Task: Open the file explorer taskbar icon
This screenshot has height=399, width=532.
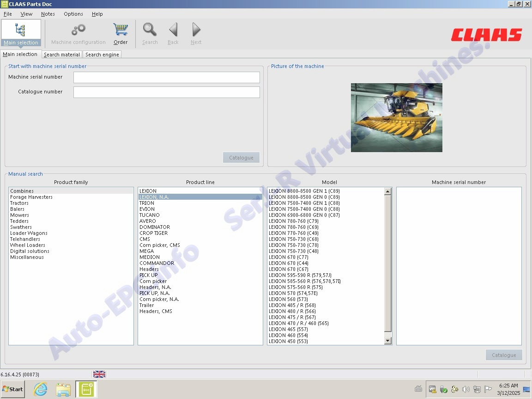Action: [x=63, y=389]
